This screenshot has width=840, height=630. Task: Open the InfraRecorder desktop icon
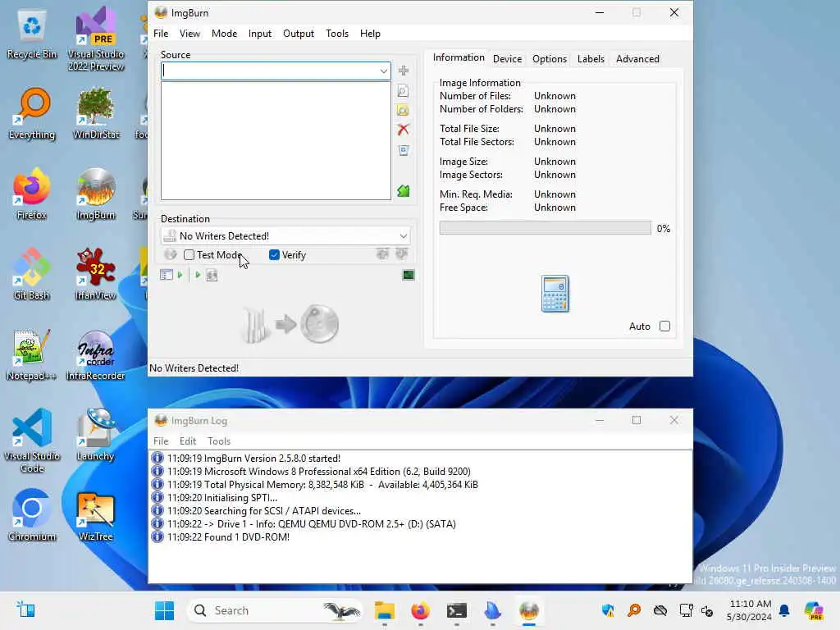coord(96,356)
